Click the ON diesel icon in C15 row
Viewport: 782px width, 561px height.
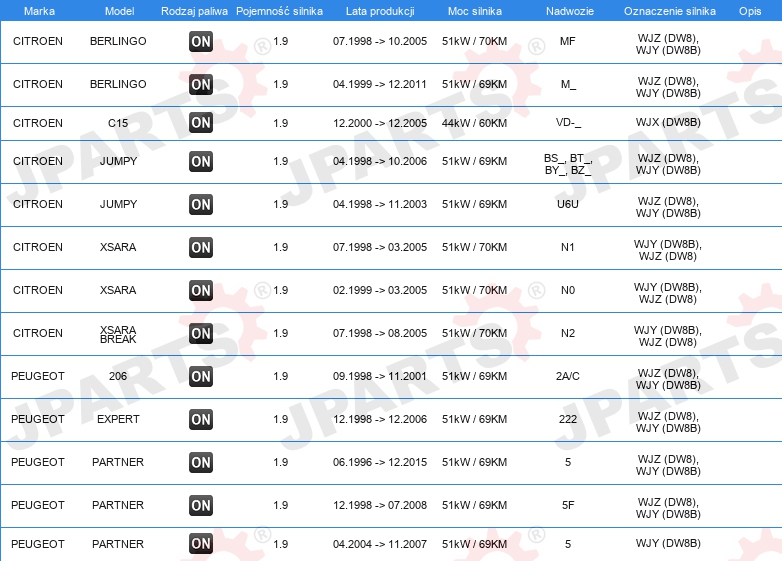[201, 123]
